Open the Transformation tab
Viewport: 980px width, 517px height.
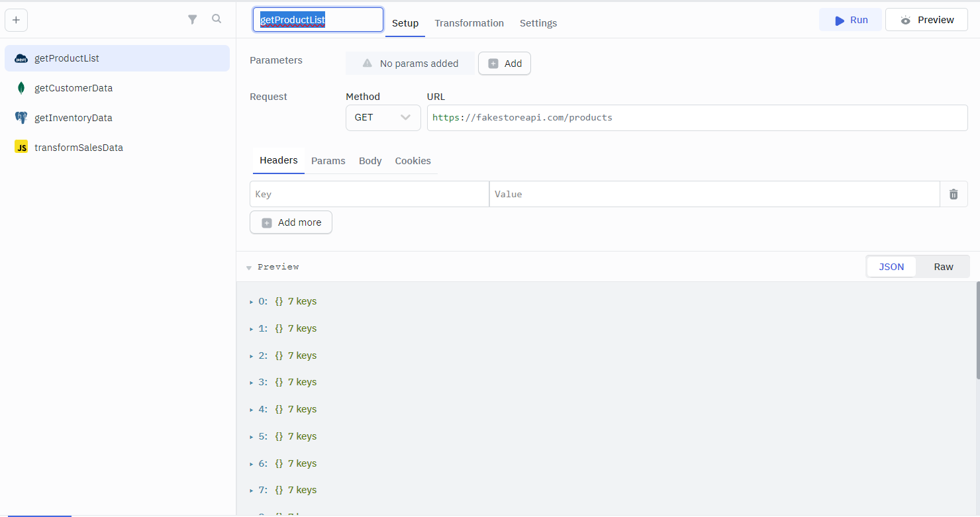click(469, 23)
